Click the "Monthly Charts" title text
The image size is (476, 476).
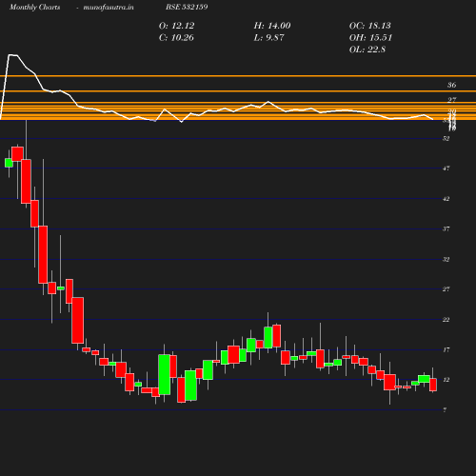pos(34,7)
